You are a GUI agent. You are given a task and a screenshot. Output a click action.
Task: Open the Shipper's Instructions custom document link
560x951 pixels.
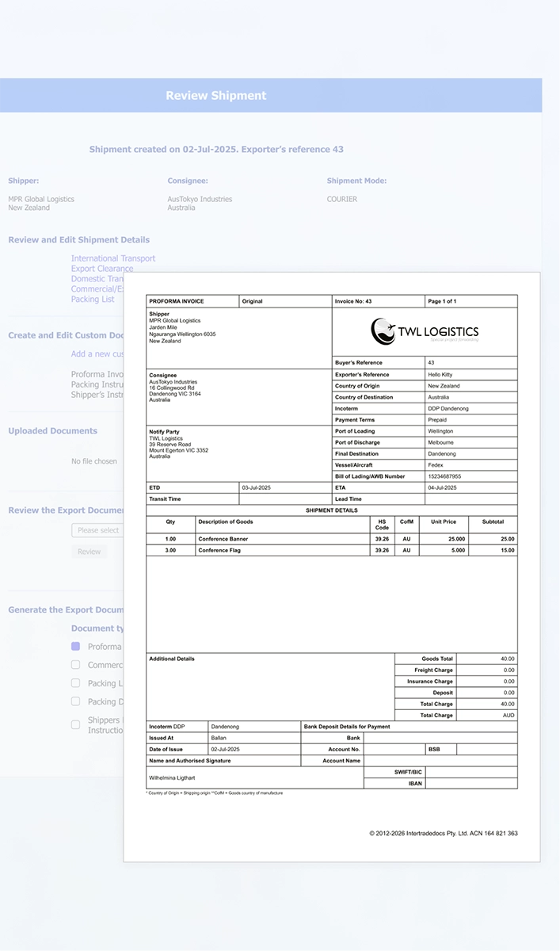point(97,395)
